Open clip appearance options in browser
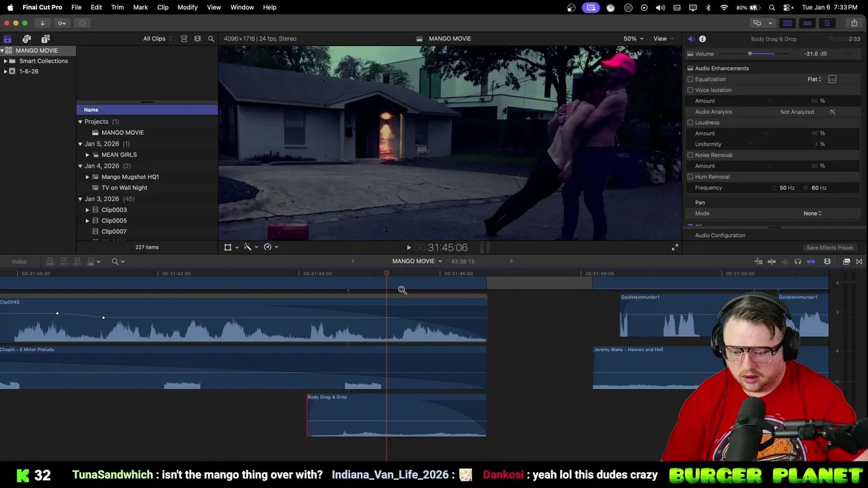Viewport: 868px width, 488px height. point(197,39)
